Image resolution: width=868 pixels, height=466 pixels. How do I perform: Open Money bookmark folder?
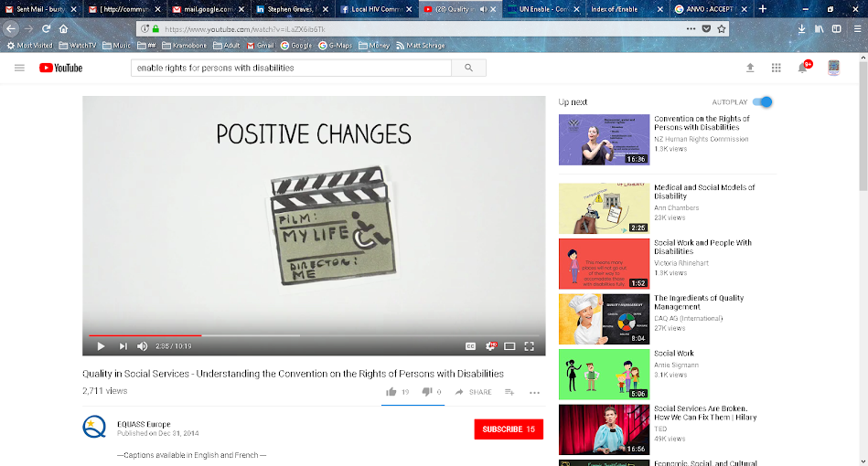tap(374, 46)
